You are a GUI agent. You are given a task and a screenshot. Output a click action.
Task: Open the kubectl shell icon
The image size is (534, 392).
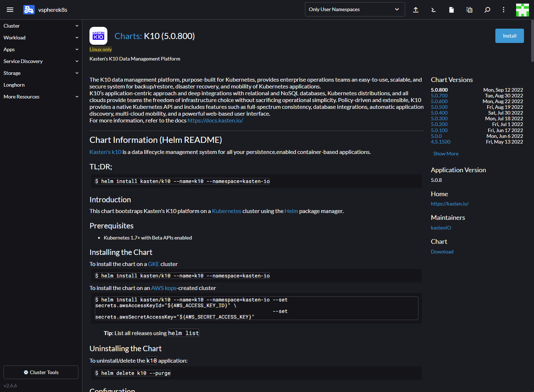pyautogui.click(x=433, y=10)
